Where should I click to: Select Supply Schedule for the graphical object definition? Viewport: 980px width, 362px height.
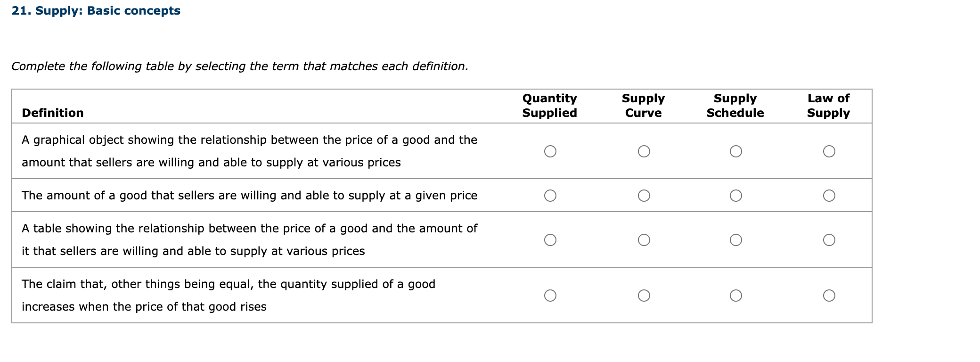(736, 151)
